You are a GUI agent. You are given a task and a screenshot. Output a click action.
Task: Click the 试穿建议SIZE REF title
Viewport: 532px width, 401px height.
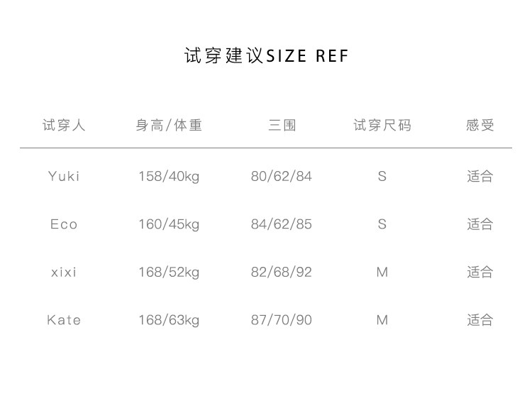pos(266,56)
